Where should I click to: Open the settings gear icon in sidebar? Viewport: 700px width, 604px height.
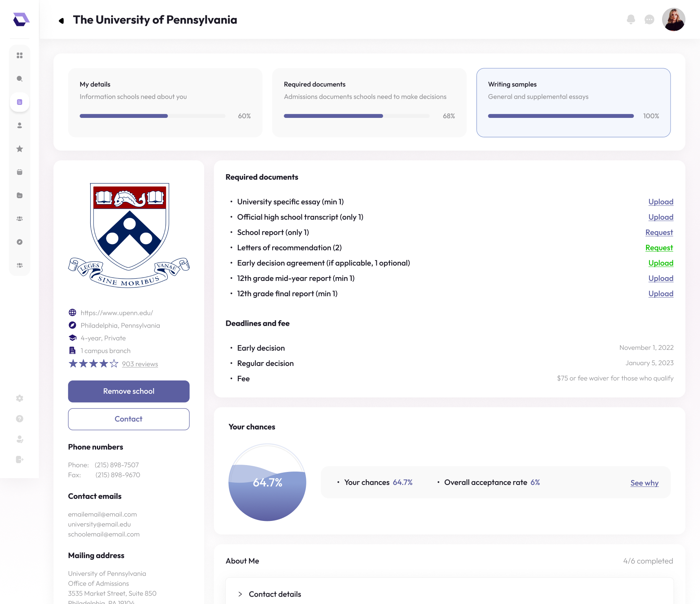[20, 398]
